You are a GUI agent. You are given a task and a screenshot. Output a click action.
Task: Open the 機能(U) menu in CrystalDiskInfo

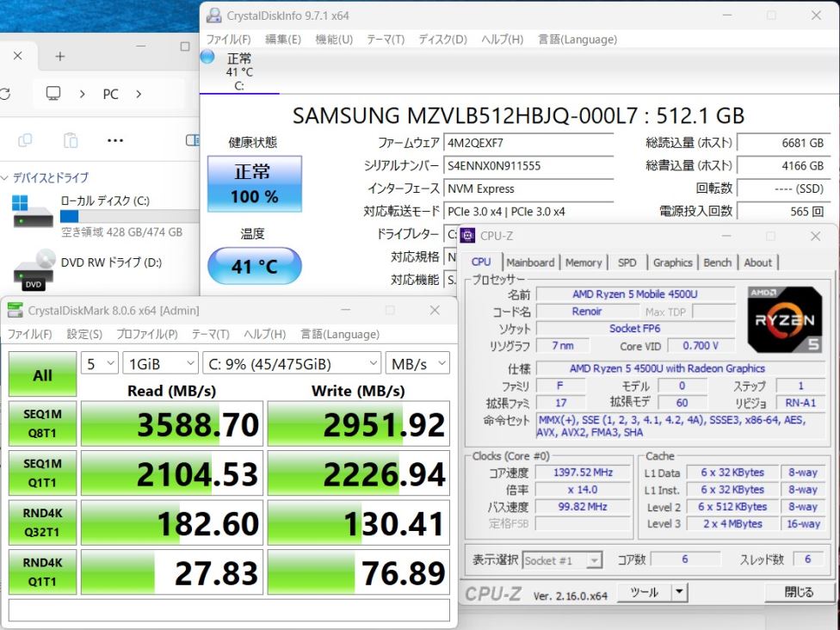click(334, 40)
